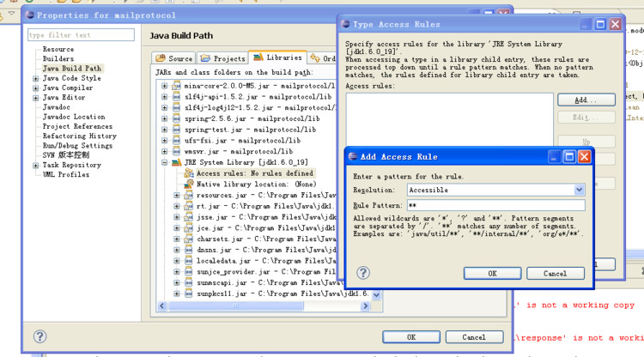Collapse the JRE System Library node
Screen dimensions: 644x357
coord(164,162)
